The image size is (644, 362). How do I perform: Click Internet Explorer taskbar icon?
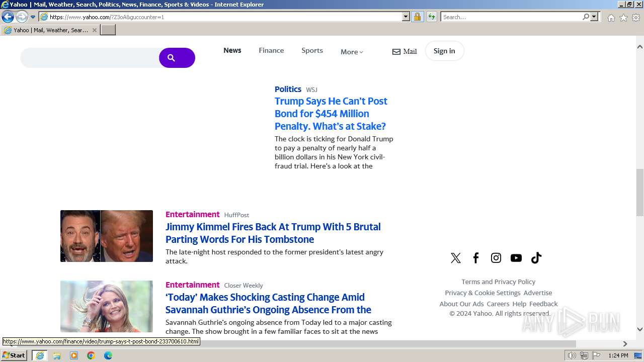point(40,355)
